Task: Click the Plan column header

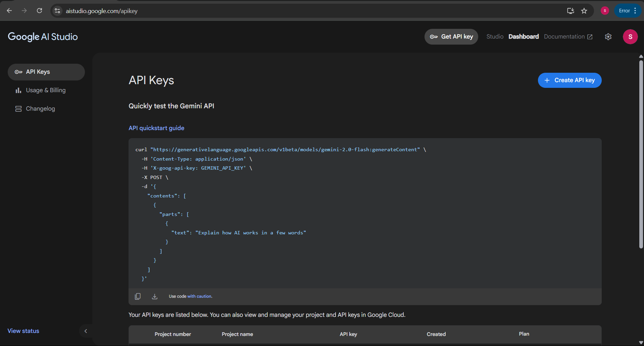Action: (x=524, y=334)
